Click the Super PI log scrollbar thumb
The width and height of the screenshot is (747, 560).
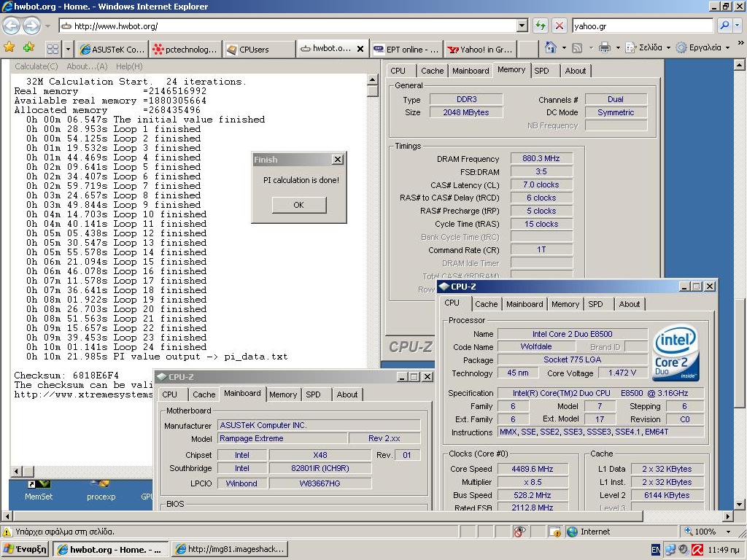point(373,90)
